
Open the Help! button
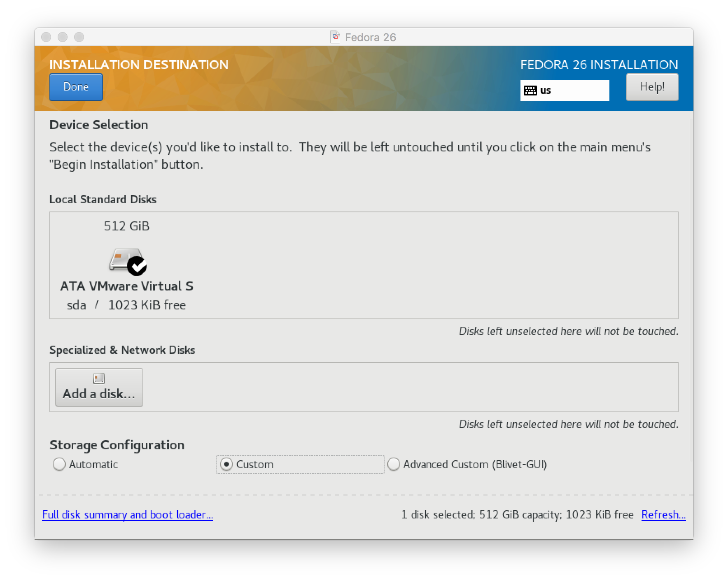652,87
